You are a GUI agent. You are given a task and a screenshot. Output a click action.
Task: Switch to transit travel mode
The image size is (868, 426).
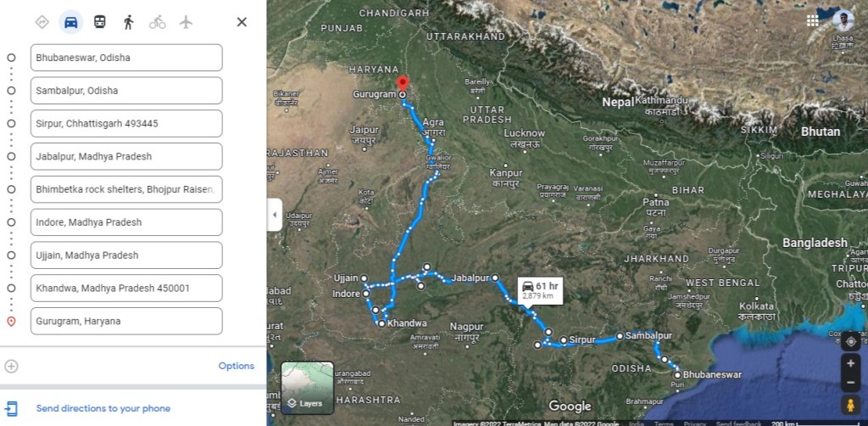[100, 22]
